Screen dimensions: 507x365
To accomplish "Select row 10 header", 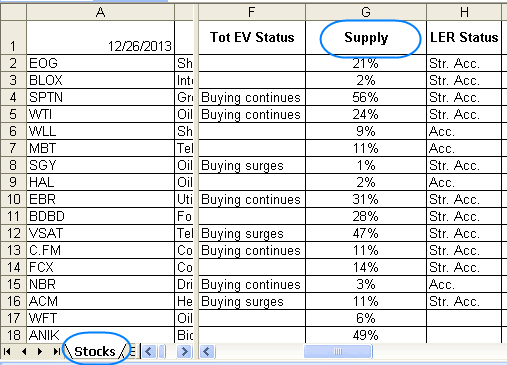I will pyautogui.click(x=13, y=199).
